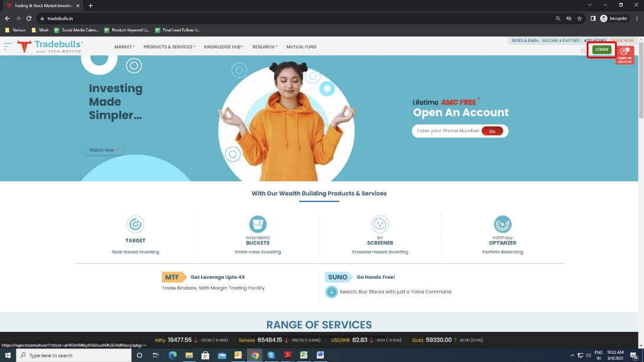Open the Various bookmarks folder
644x362 pixels.
click(x=15, y=30)
